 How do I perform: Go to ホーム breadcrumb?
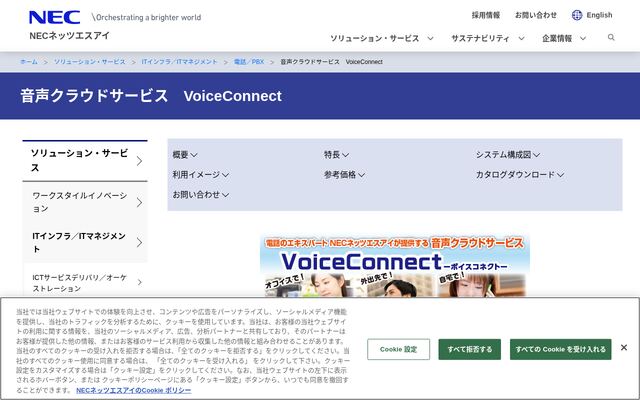[29, 62]
